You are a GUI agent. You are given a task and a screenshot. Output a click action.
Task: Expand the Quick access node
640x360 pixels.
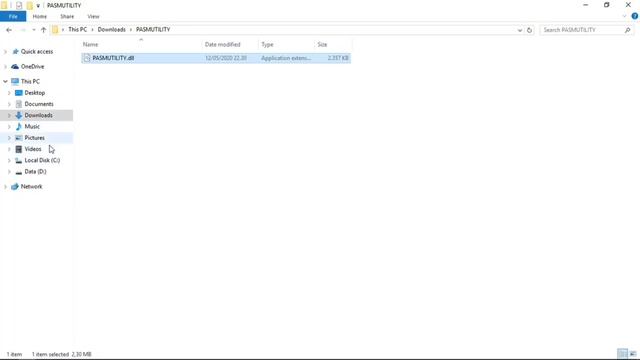(5, 51)
